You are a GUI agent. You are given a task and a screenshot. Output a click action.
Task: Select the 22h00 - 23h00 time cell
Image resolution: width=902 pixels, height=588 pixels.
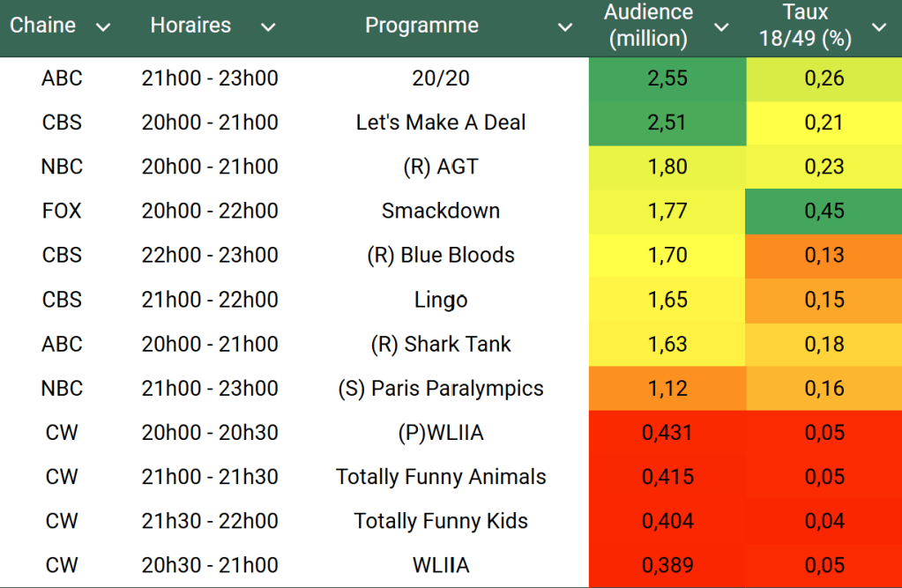click(210, 255)
